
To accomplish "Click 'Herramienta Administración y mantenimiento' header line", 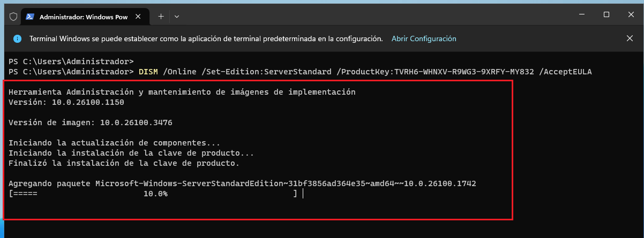I will click(x=182, y=92).
